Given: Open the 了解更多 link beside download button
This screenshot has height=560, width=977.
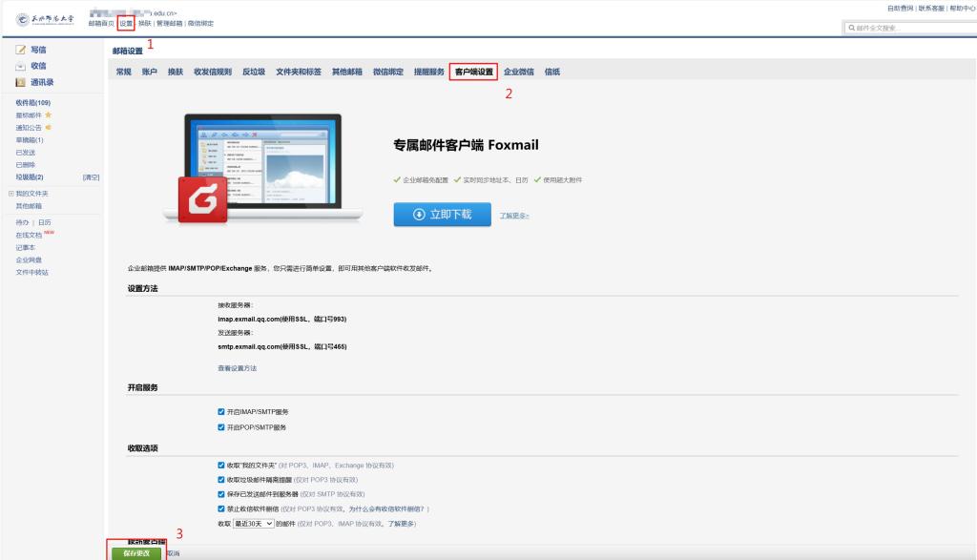Looking at the screenshot, I should tap(514, 216).
